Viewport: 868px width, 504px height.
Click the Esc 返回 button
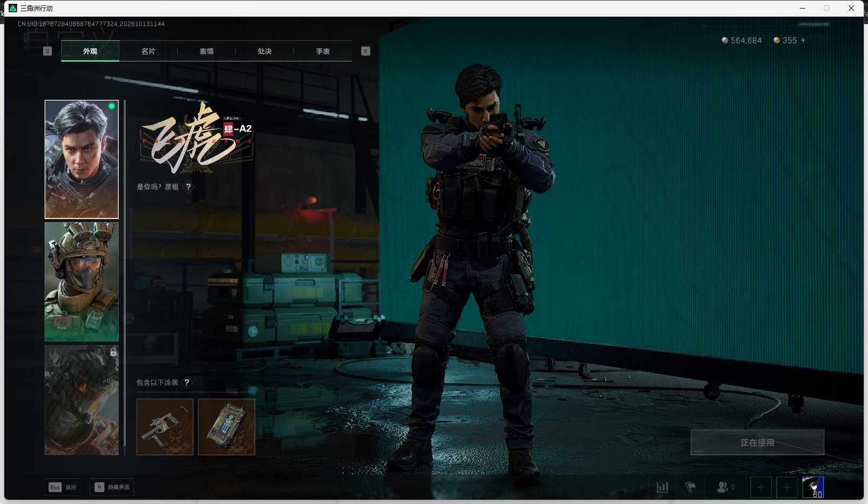(x=63, y=487)
